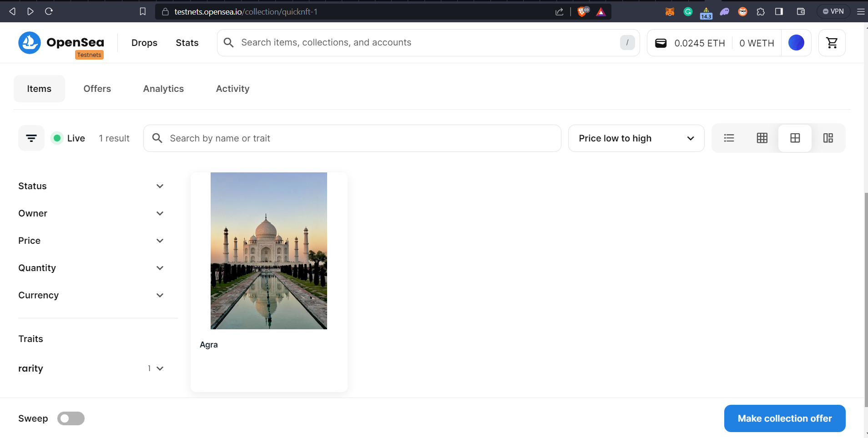Open the Agra Taj Mahal NFT thumbnail
868x438 pixels.
tap(268, 251)
